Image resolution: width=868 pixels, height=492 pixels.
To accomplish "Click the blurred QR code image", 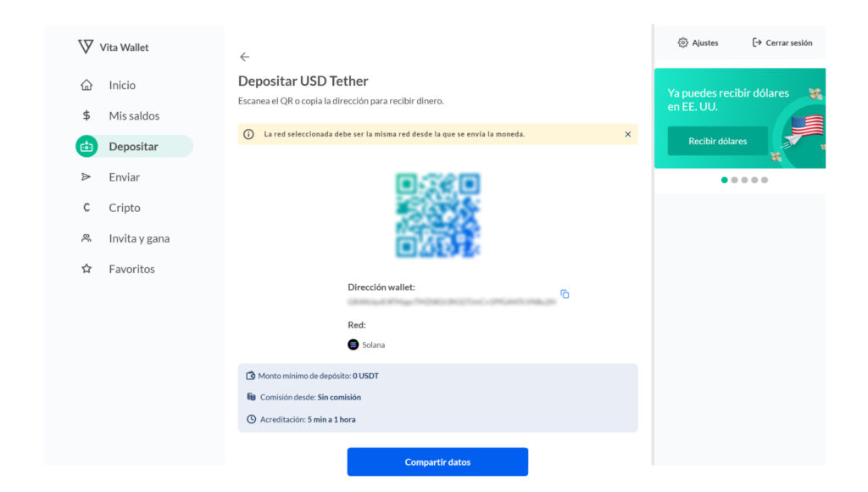I will pos(437,215).
